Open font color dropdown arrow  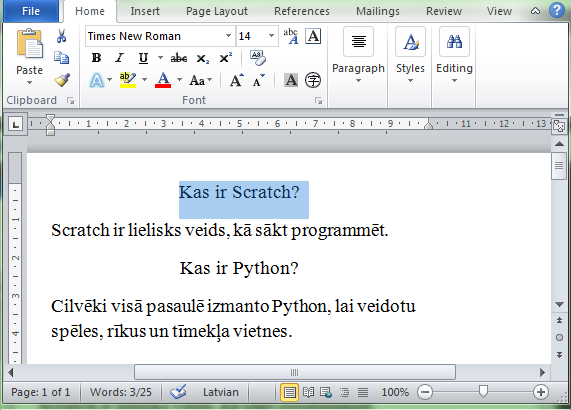[x=179, y=79]
